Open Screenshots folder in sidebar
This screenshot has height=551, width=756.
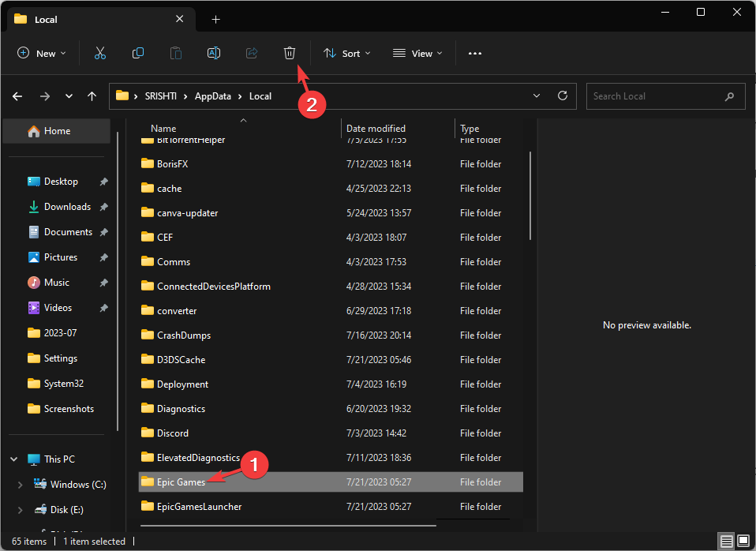[x=69, y=409]
